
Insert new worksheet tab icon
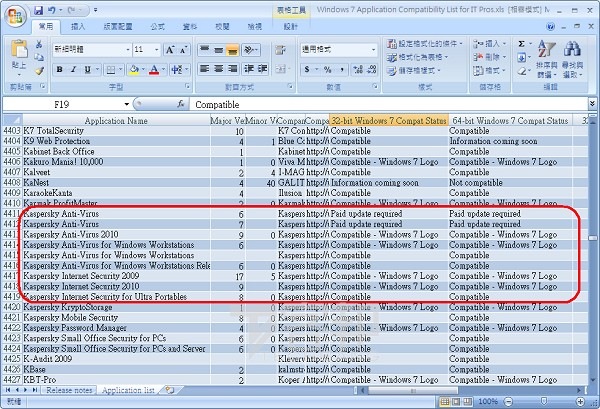pos(169,390)
